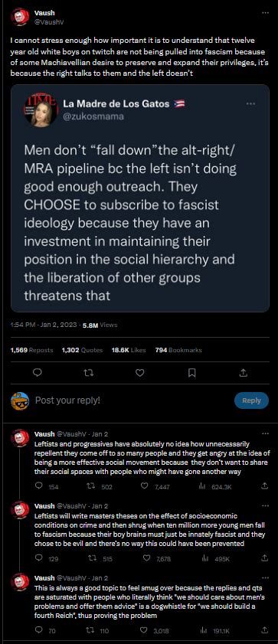278x644 pixels.
Task: Click the @zukosmama handle in quoted tweet
Action: click(x=93, y=116)
